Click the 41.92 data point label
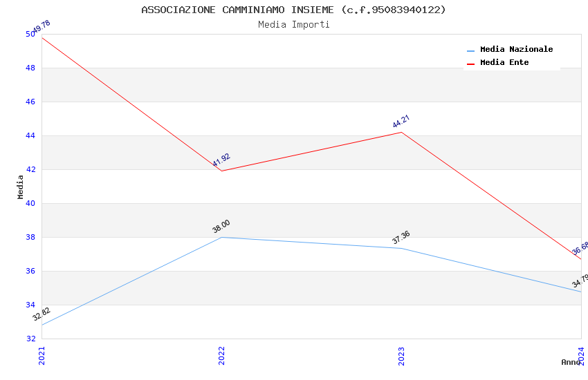This screenshot has height=380, width=588. point(221,160)
